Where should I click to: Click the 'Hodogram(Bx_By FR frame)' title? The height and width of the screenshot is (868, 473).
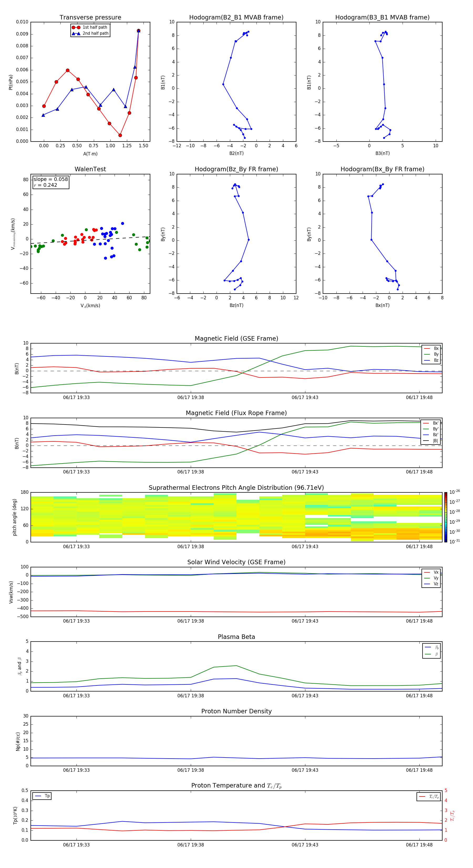point(382,169)
